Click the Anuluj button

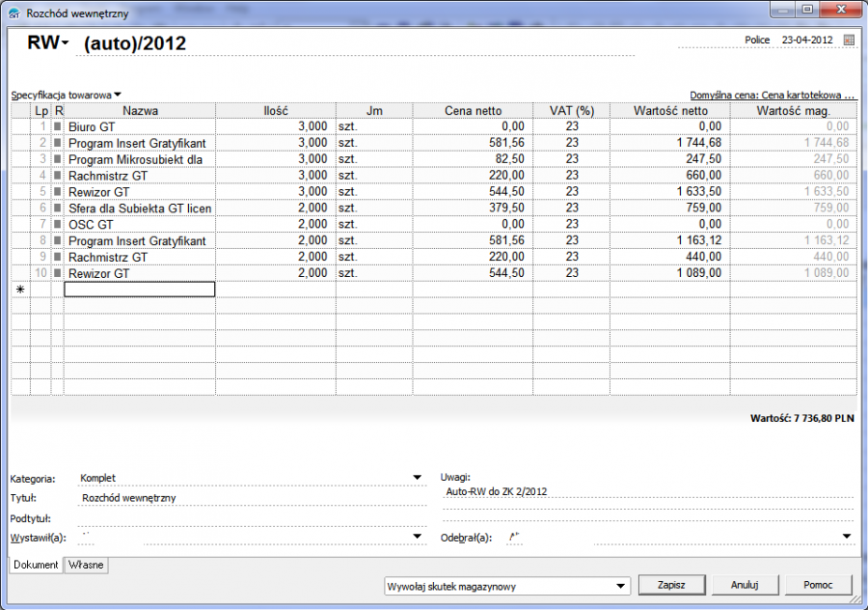click(x=745, y=585)
